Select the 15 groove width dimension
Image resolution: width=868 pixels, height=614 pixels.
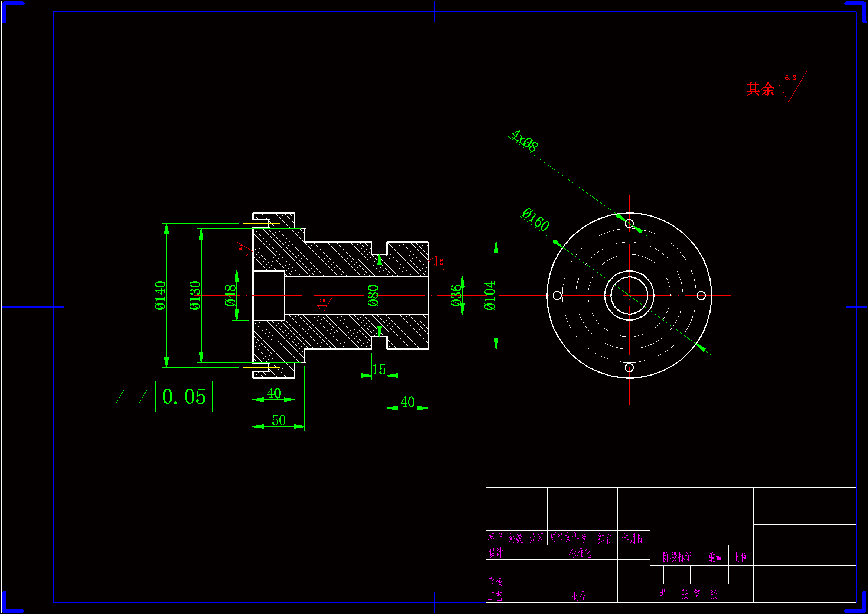click(379, 370)
